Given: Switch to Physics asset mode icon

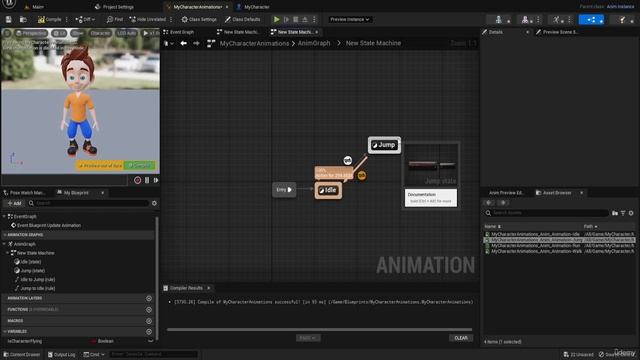Looking at the screenshot, I should [x=622, y=19].
